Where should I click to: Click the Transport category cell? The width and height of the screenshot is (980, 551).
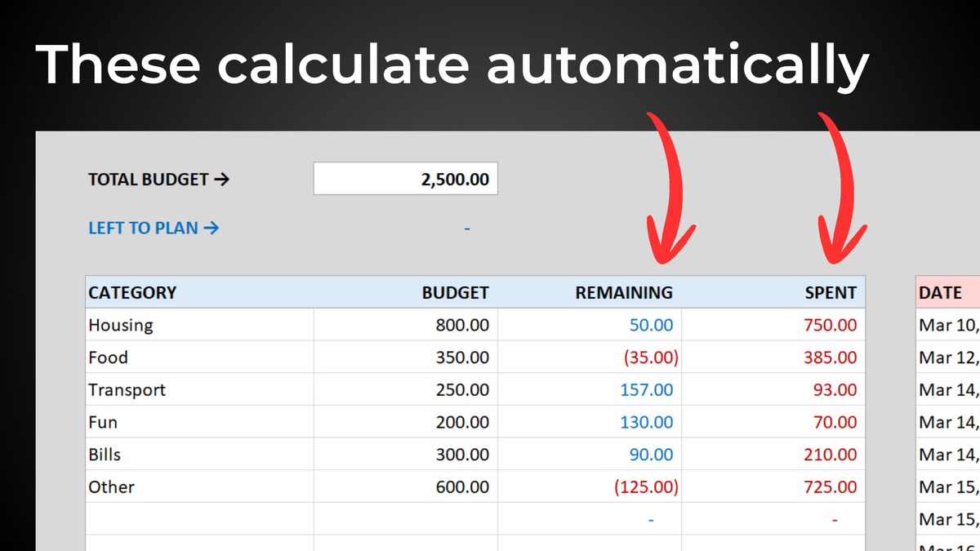[x=200, y=389]
